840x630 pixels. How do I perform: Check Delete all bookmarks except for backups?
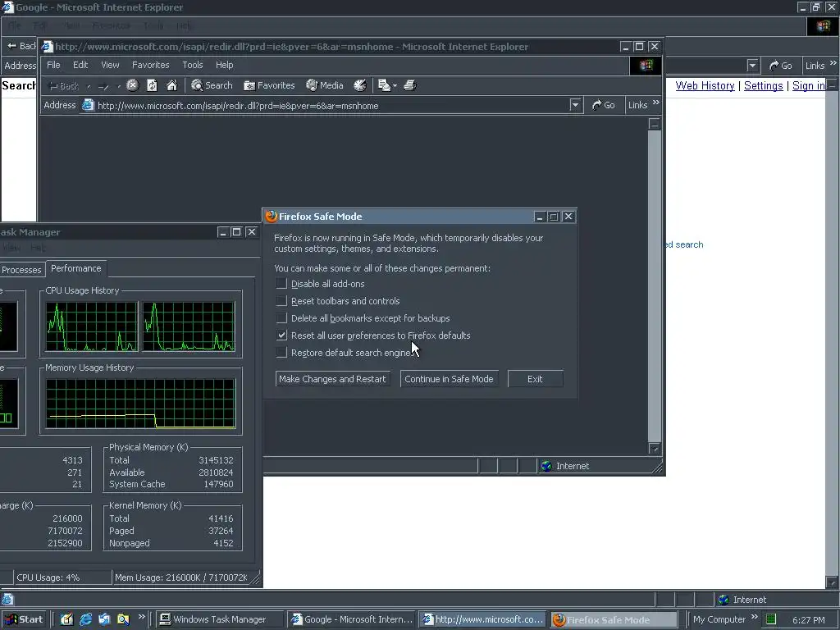(282, 317)
